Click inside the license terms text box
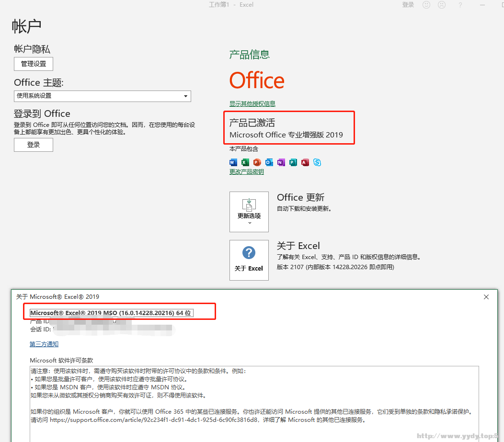Screen dimensions: 504x442 pyautogui.click(x=254, y=404)
